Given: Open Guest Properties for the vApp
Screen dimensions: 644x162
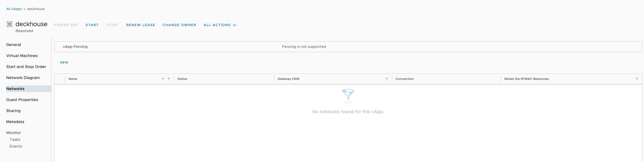Looking at the screenshot, I should (22, 99).
